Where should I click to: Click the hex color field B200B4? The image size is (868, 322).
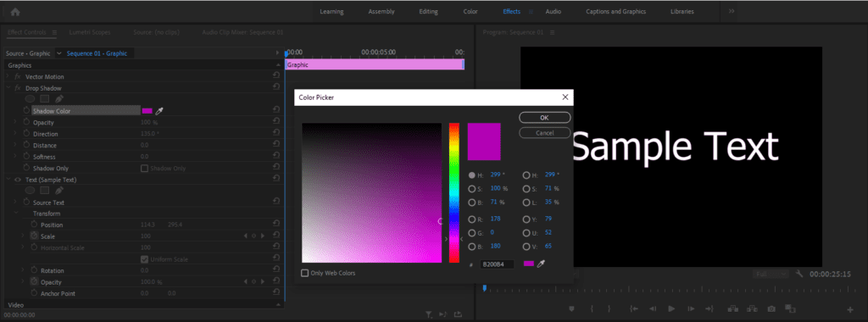(497, 264)
